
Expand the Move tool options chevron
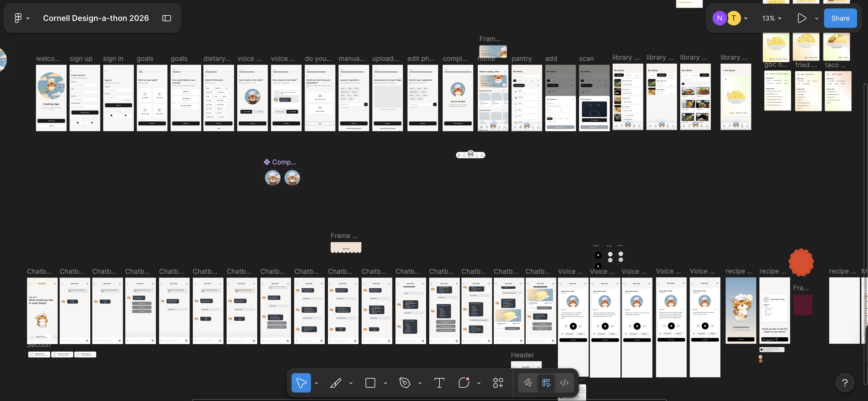coord(316,383)
